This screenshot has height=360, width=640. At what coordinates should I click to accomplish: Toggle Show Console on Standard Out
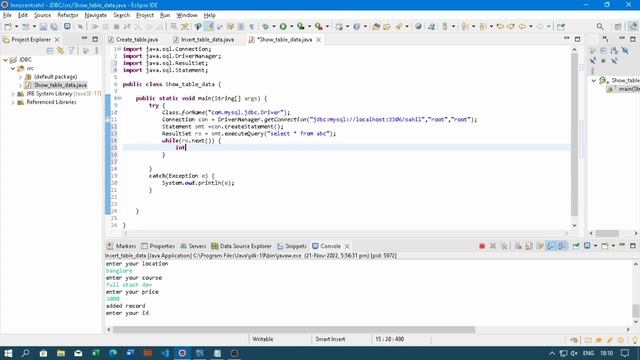coord(551,246)
